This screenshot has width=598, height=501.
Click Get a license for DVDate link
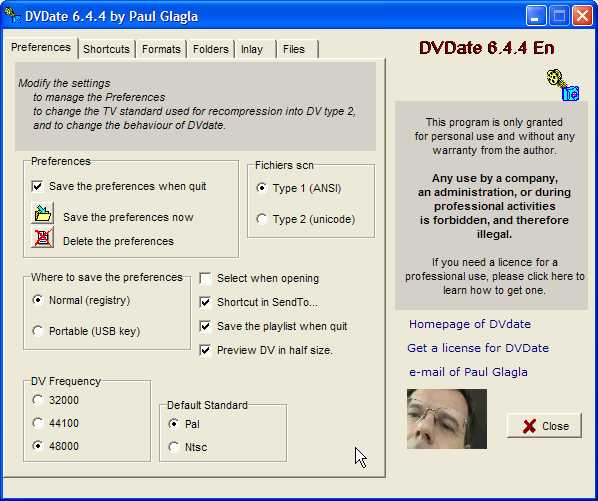click(478, 348)
